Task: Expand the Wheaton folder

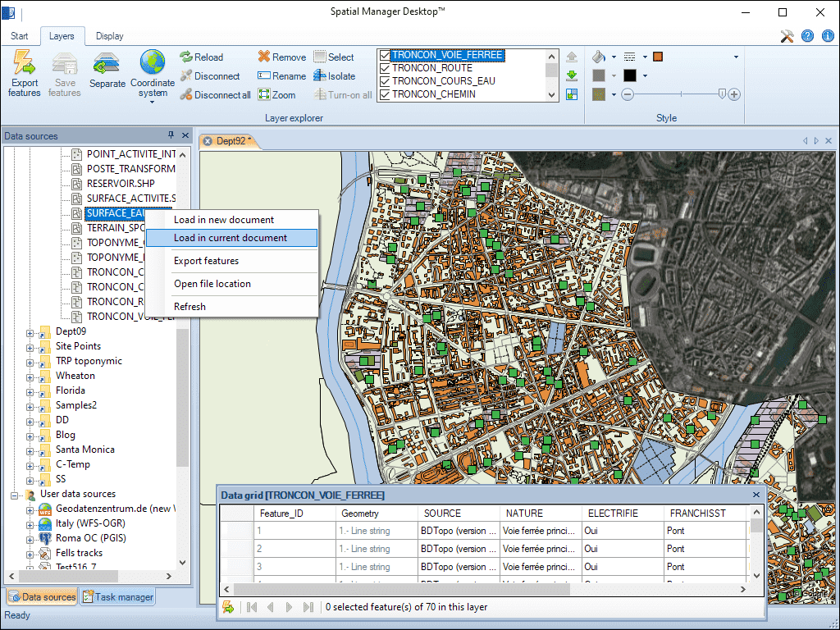Action: pos(30,377)
